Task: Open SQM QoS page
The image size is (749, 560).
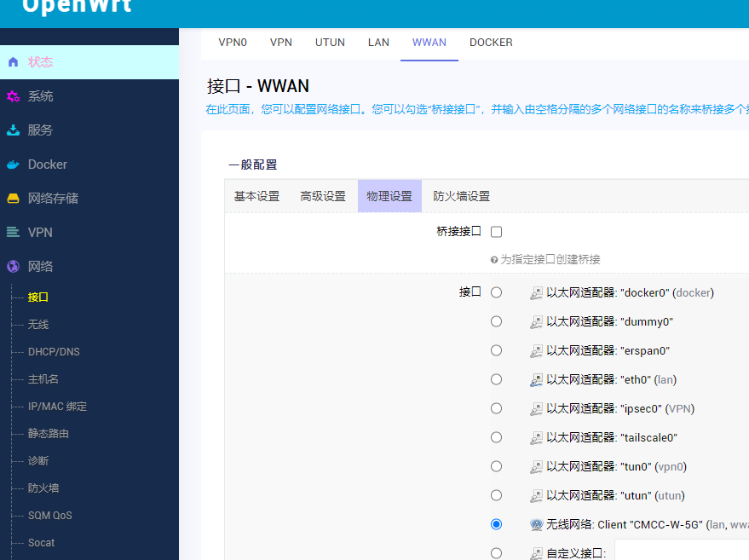Action: click(50, 516)
